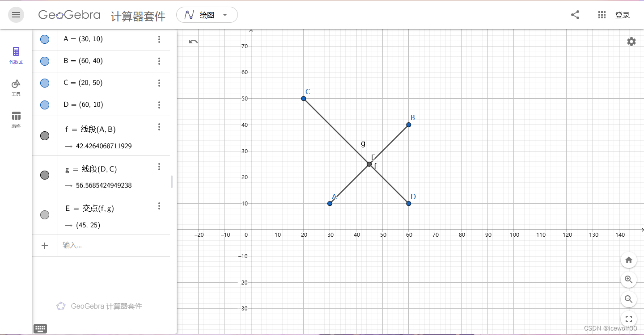Open graphics view settings gear
The width and height of the screenshot is (644, 335).
631,42
